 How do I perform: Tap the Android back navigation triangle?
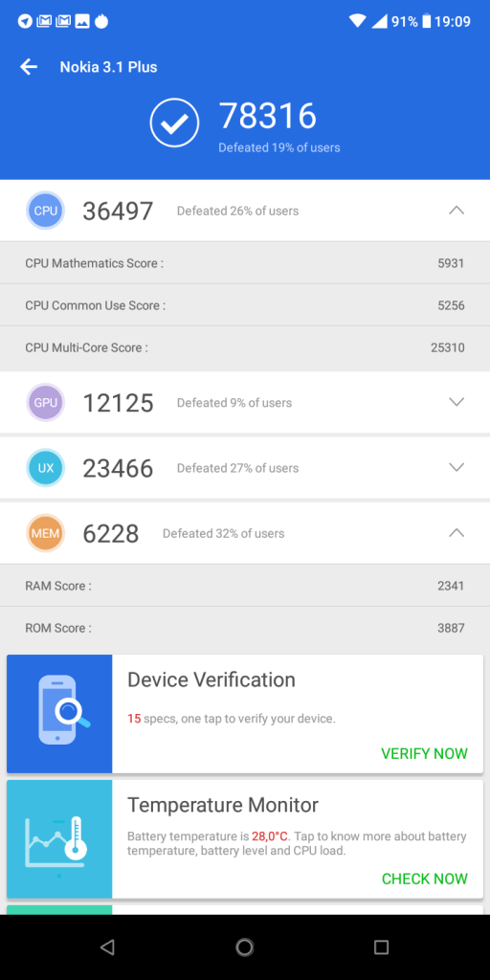pyautogui.click(x=107, y=947)
